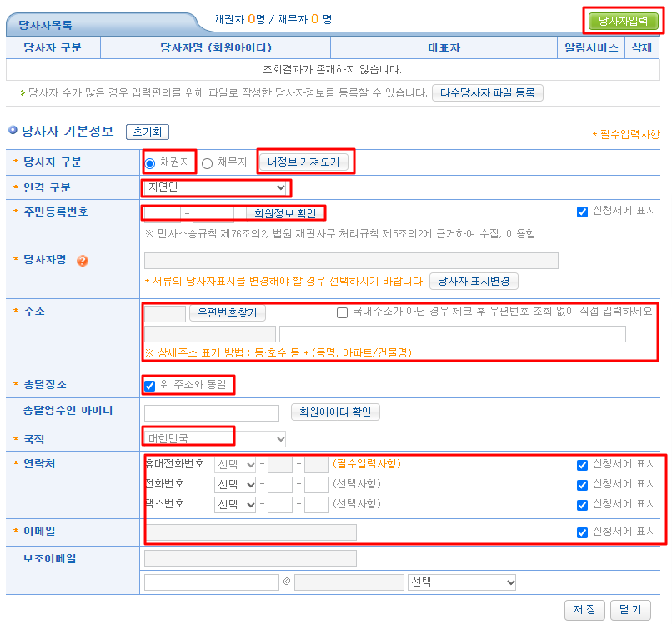Click 회원정보 확인 button
Viewport: 672px width, 624px height.
point(285,213)
